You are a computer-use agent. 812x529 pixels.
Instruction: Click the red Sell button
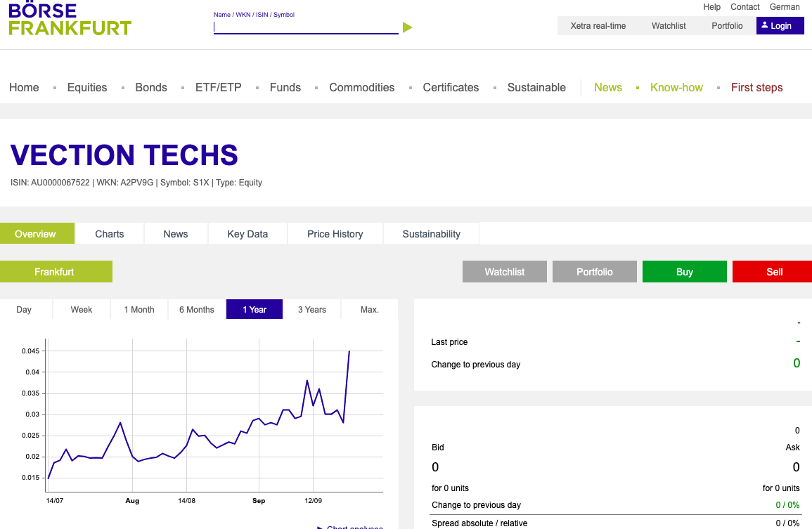[x=773, y=272]
